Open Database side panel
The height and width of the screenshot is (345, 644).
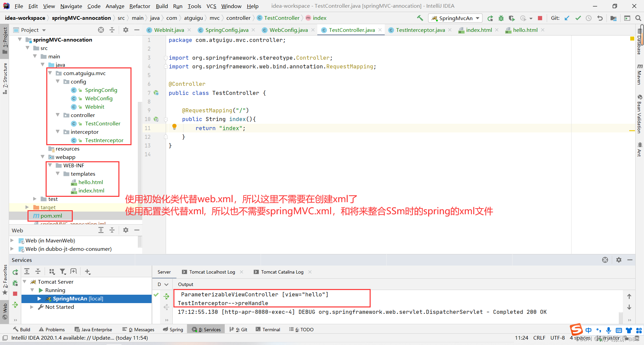(640, 42)
